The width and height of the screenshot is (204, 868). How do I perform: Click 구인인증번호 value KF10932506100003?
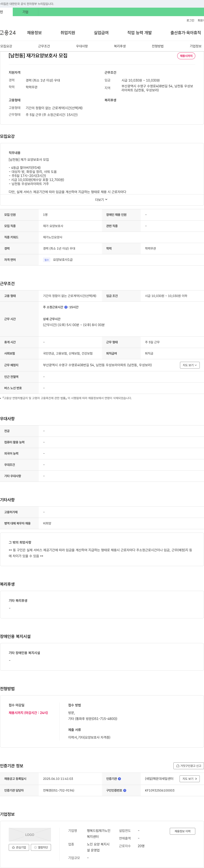point(160,790)
